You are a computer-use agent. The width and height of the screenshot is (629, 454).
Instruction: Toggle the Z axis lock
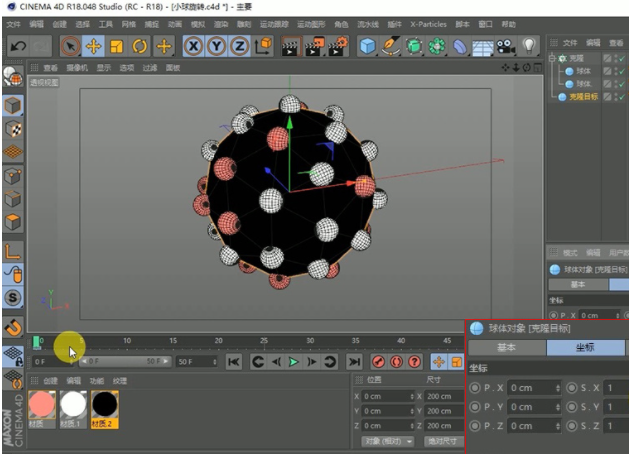[x=239, y=46]
